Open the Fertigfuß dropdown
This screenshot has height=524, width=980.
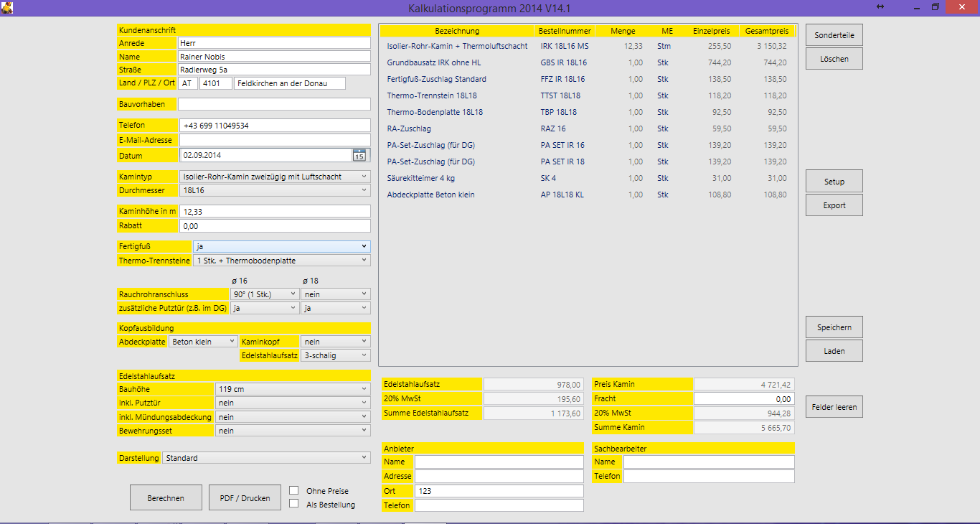[281, 246]
